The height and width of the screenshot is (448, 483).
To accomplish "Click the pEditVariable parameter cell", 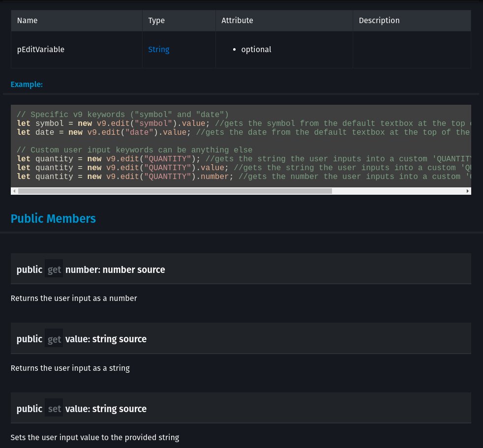I will tap(41, 50).
